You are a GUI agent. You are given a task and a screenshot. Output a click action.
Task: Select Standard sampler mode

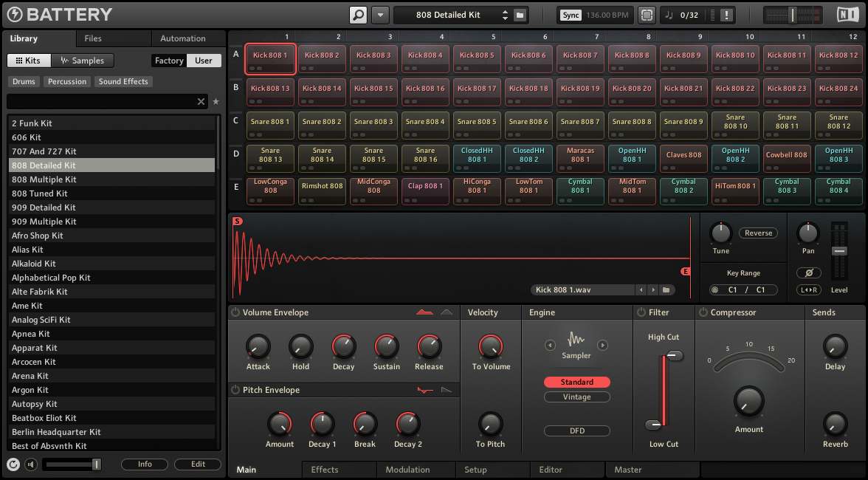pos(577,382)
